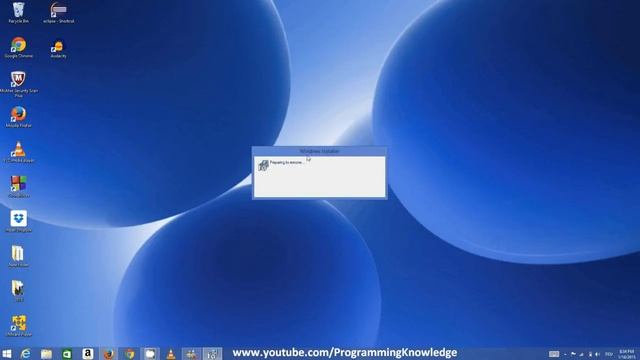640x360 pixels.
Task: Click taskbar icon right of VLC cone
Action: click(x=191, y=354)
